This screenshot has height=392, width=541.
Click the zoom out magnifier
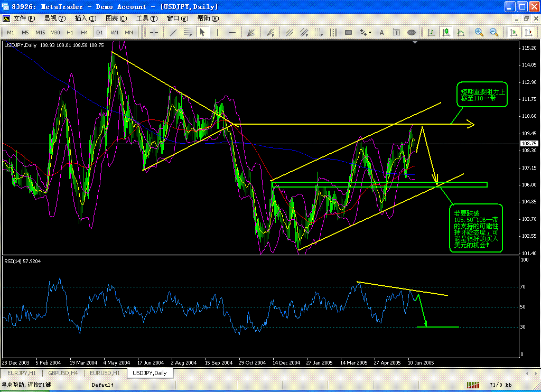click(x=494, y=32)
